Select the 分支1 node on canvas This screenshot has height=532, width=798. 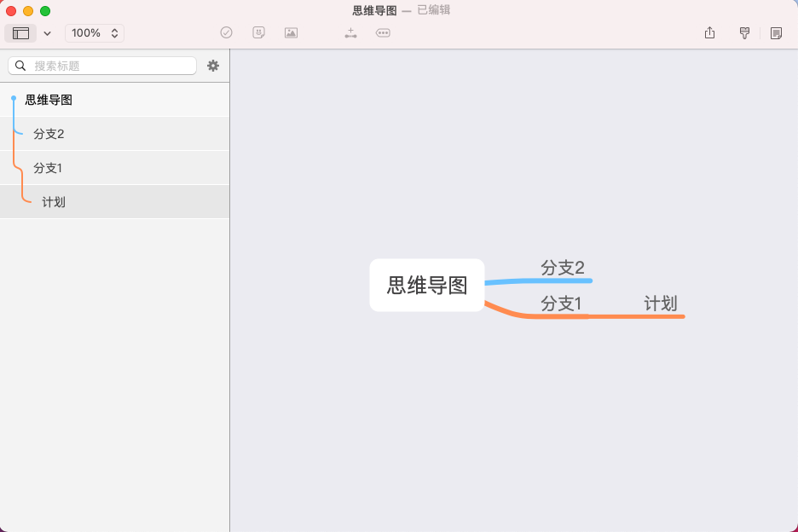561,304
